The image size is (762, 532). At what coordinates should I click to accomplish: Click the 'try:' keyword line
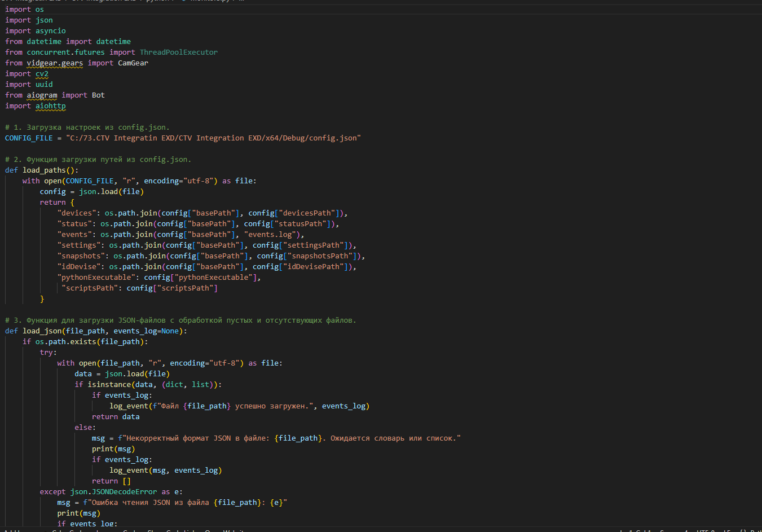(x=49, y=353)
